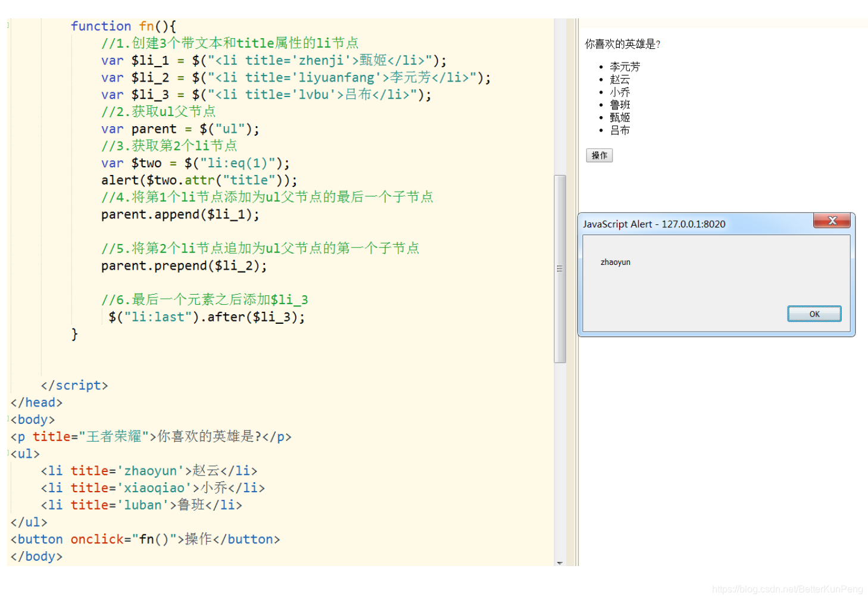Click comment //3.获取第2个li节点

pyautogui.click(x=169, y=145)
